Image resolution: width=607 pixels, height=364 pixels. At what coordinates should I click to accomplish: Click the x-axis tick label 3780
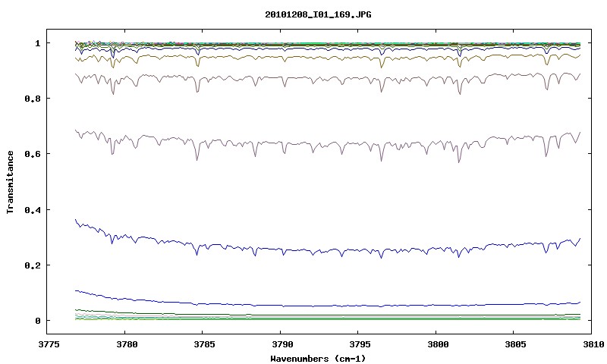[127, 344]
